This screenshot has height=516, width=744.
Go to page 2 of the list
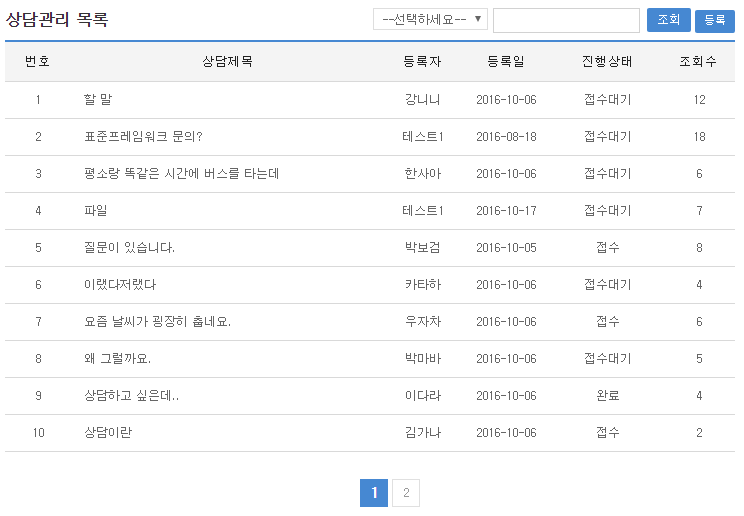click(x=406, y=493)
